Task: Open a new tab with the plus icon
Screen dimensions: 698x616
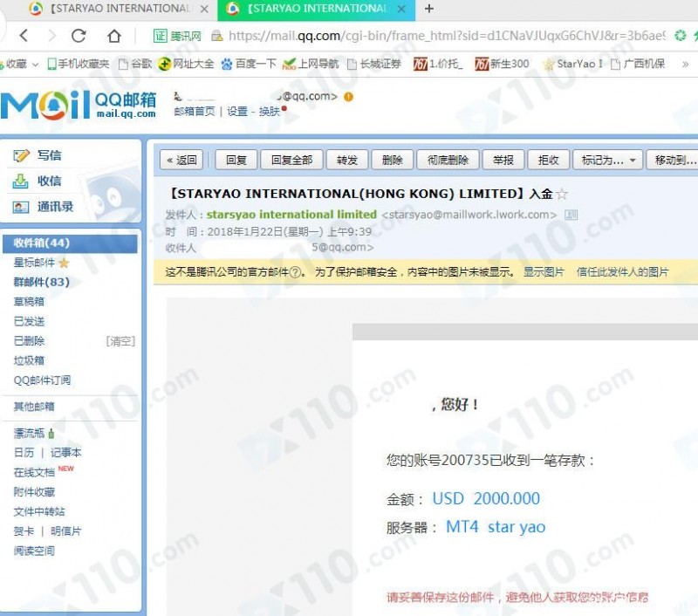Action: pos(429,9)
